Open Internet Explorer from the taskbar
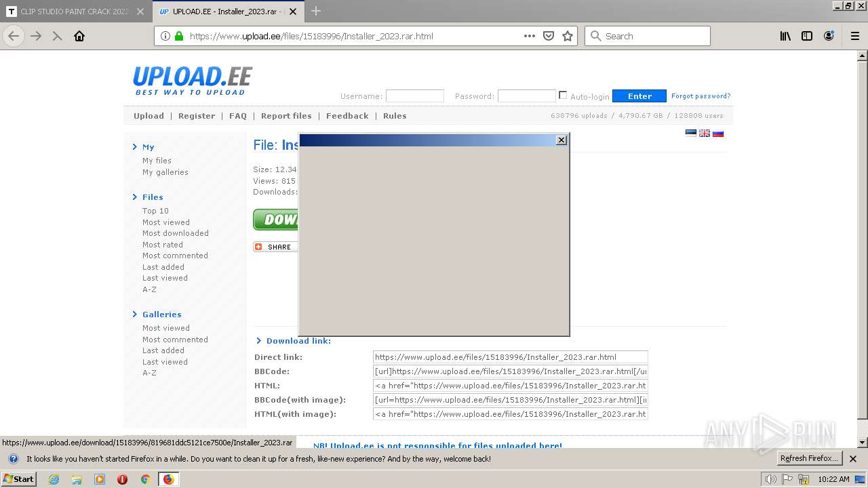868x488 pixels. pyautogui.click(x=54, y=479)
